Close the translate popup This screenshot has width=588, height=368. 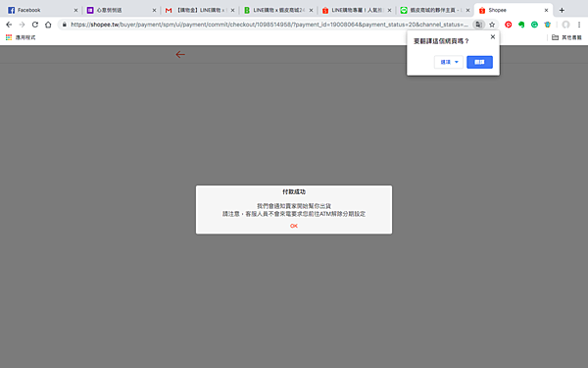coord(493,37)
